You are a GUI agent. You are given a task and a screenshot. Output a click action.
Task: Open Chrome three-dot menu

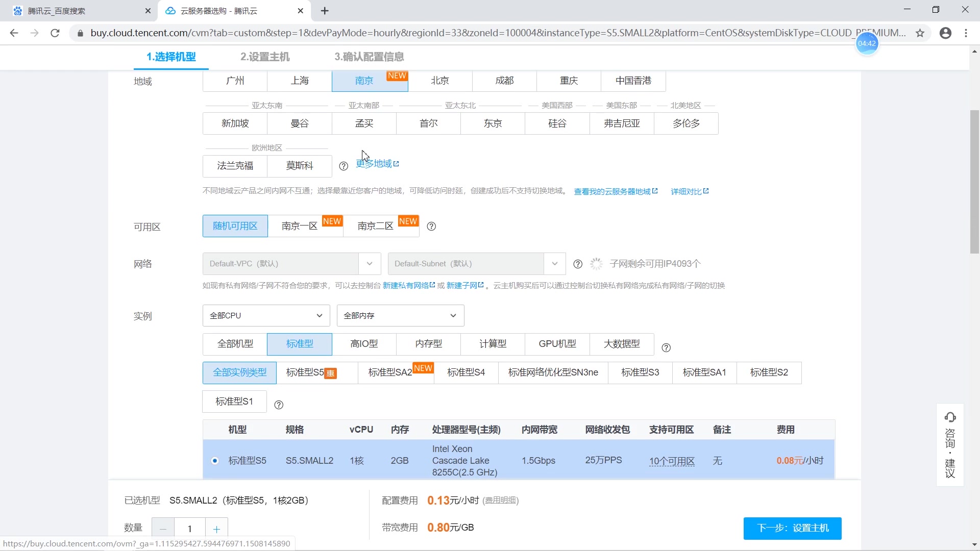[x=966, y=33]
